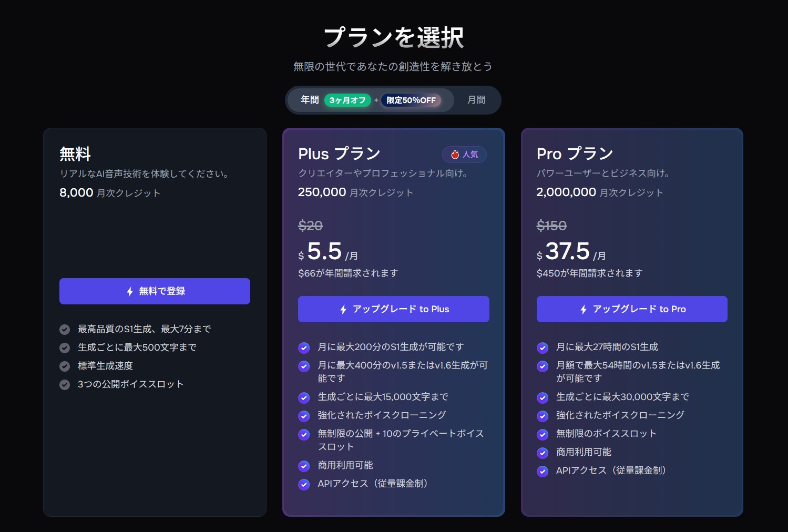Click the 人気 popular badge label
Viewport: 788px width, 532px height.
(470, 155)
